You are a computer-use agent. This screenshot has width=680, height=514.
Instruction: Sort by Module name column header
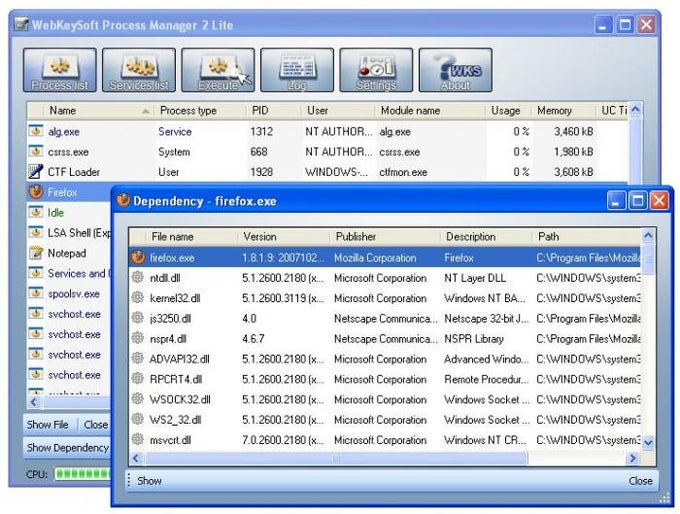(430, 111)
